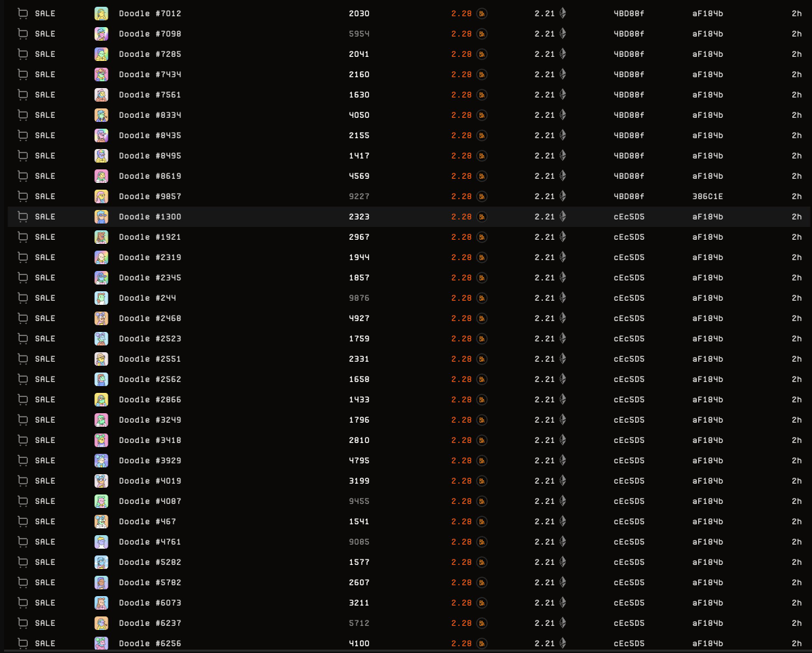Click the cart icon beside Doodle #7285
Screen dimensions: 812x653
[x=23, y=54]
